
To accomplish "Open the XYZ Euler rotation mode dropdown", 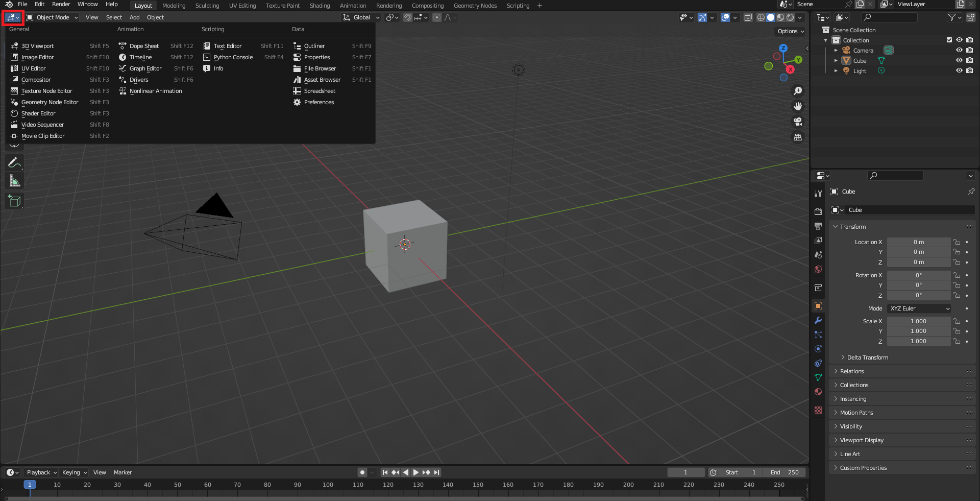I will (x=919, y=308).
